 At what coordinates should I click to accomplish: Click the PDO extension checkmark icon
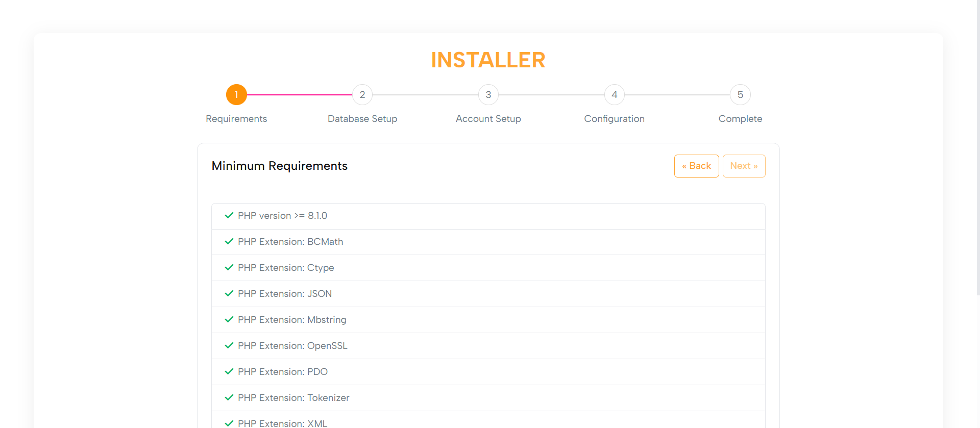[229, 372]
